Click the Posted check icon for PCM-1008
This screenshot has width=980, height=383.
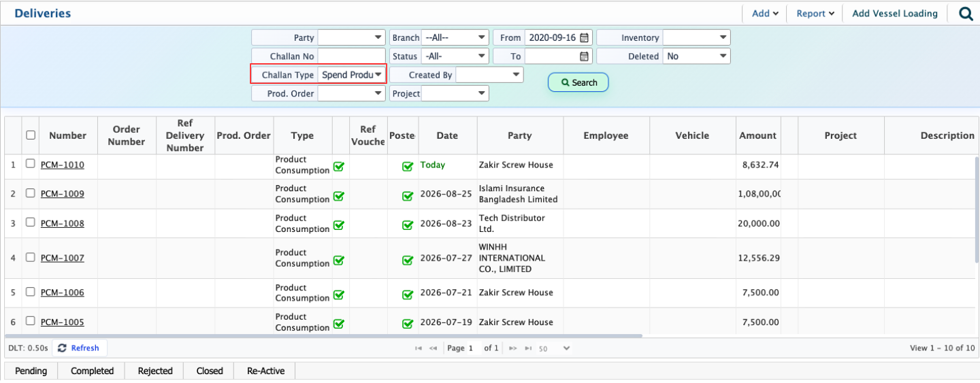(408, 225)
